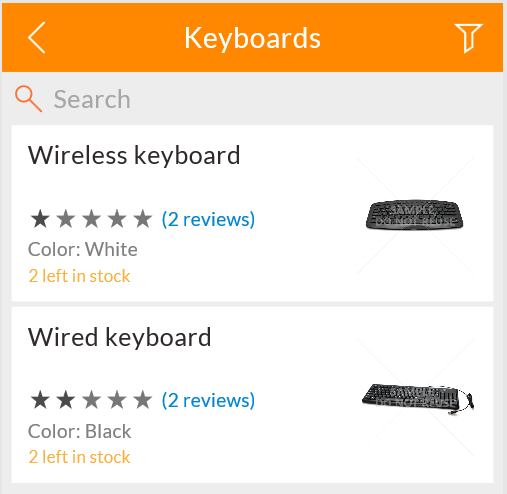Select Color: White text on Wireless keyboard
The width and height of the screenshot is (507, 494).
(83, 249)
